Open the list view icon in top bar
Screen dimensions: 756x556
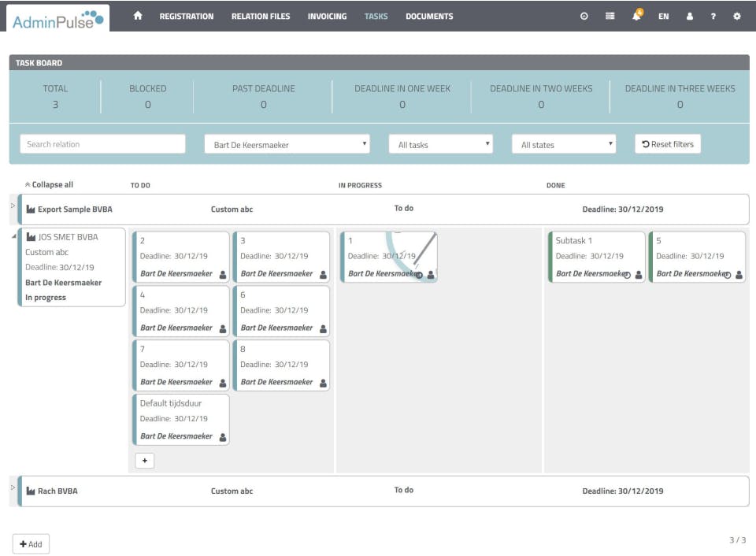coord(610,16)
